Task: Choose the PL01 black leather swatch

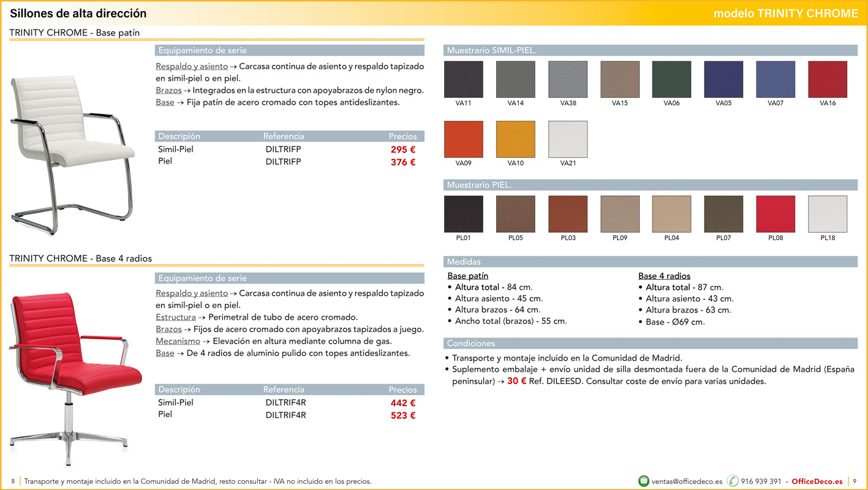Action: point(464,214)
